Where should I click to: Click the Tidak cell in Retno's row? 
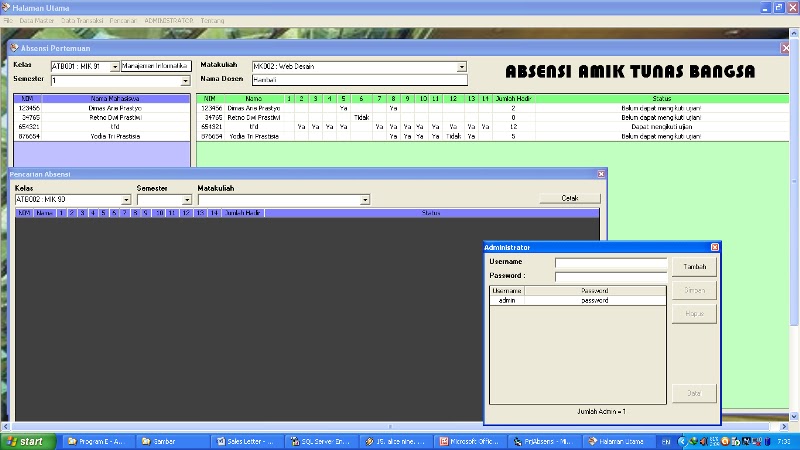pos(361,117)
